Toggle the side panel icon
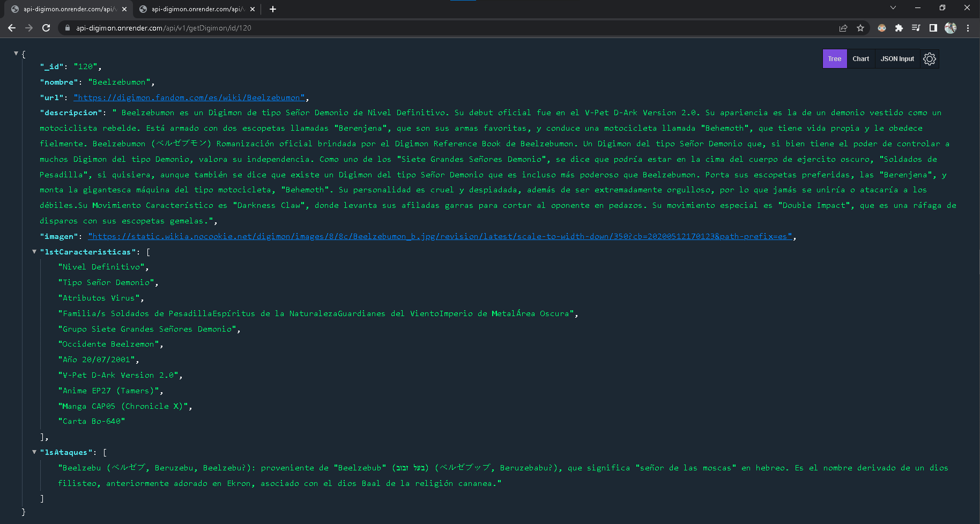Viewport: 980px width, 524px height. pyautogui.click(x=933, y=27)
